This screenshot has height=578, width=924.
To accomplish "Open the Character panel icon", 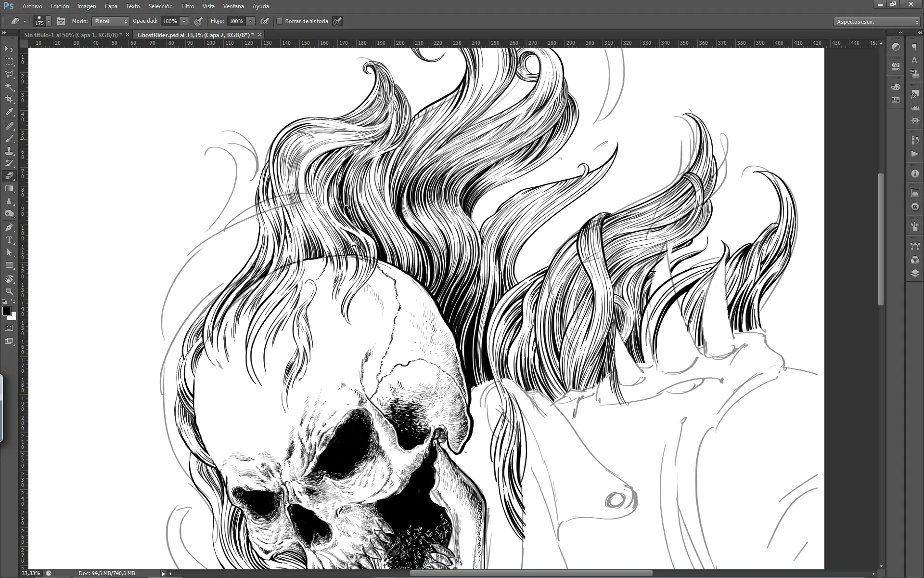I will tap(915, 61).
